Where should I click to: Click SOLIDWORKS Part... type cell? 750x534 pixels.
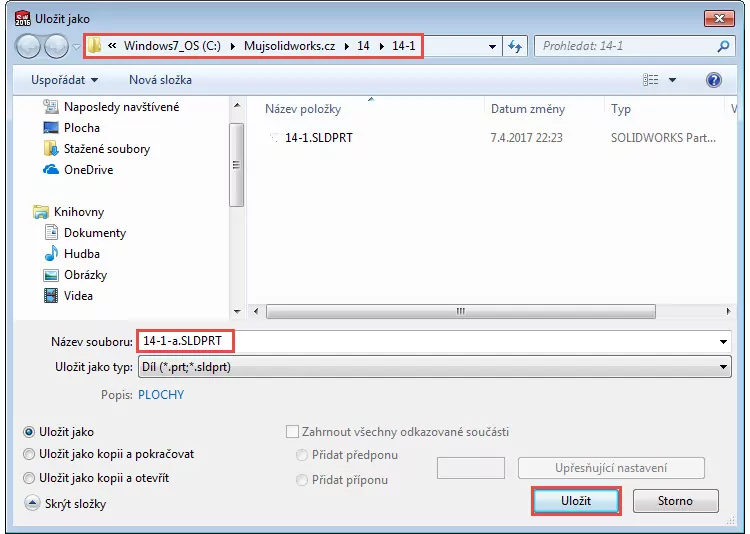point(663,138)
